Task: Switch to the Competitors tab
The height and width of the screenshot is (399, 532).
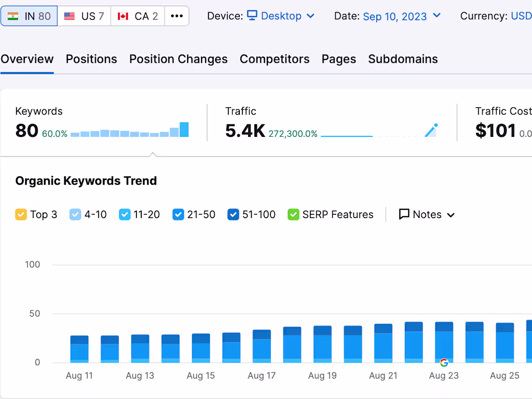Action: tap(275, 59)
